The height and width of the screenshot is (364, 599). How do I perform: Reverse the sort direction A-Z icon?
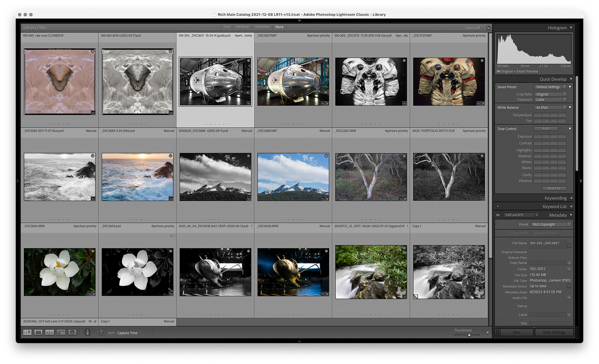pyautogui.click(x=101, y=332)
